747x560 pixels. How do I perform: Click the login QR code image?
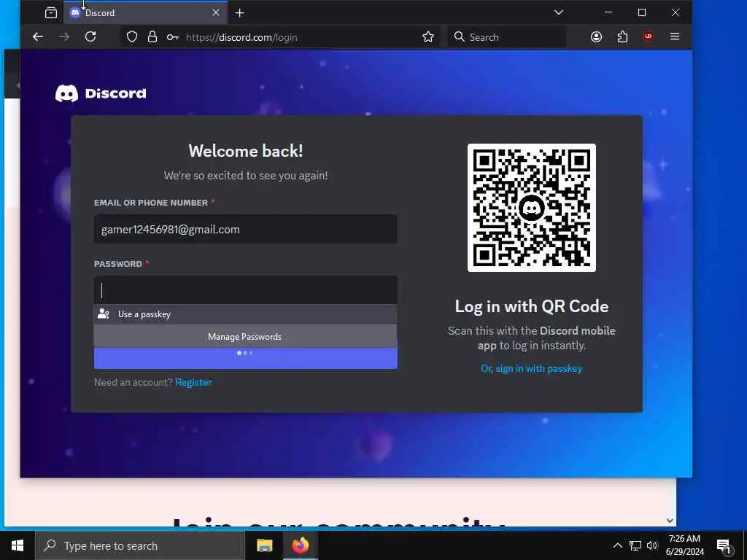[532, 208]
